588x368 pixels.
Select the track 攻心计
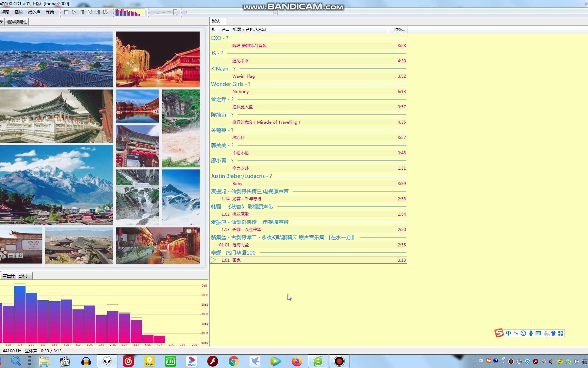pos(308,138)
